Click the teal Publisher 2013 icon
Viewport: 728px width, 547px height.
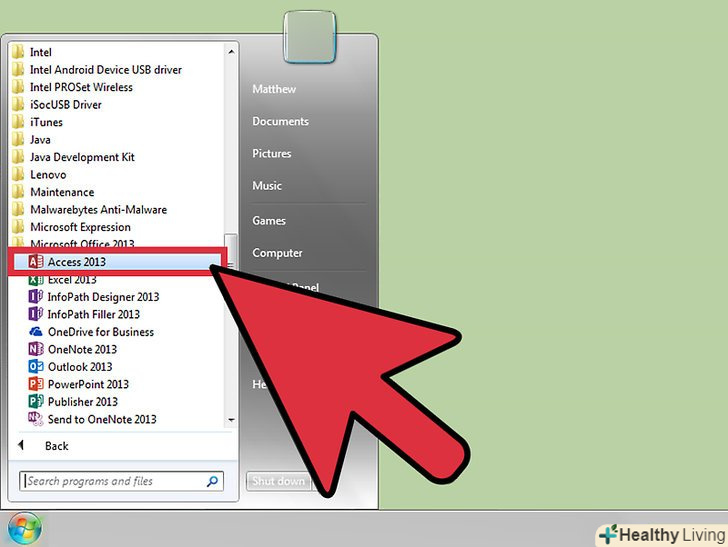[36, 402]
